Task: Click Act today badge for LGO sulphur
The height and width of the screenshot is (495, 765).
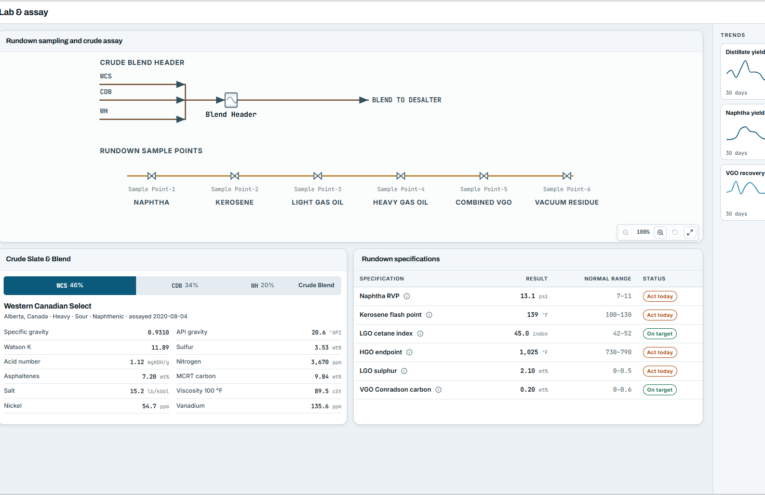Action: coord(660,371)
